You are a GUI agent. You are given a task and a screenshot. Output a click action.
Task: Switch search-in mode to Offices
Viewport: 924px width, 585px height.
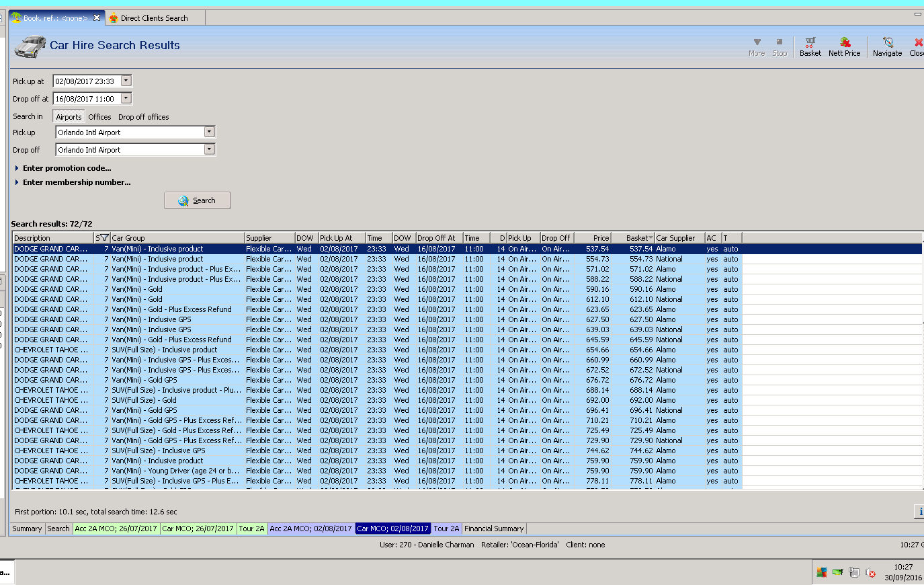99,117
